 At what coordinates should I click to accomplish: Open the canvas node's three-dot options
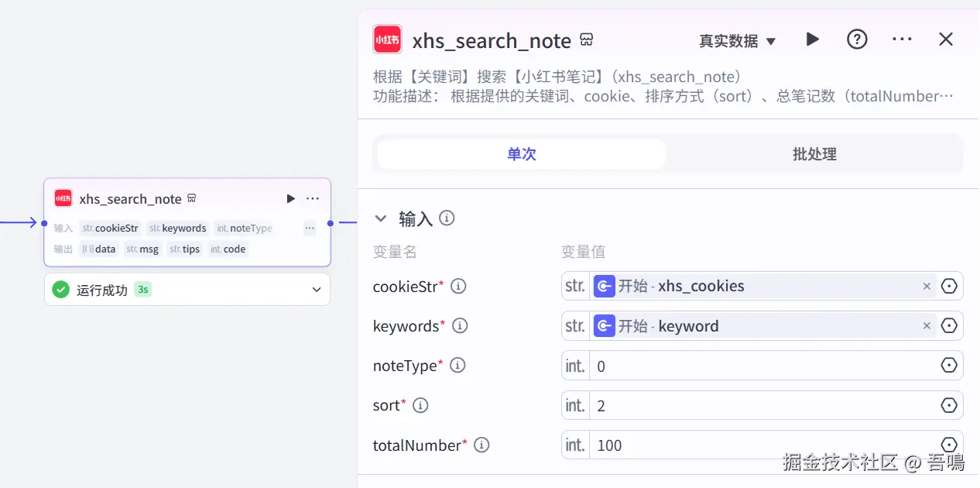[313, 199]
